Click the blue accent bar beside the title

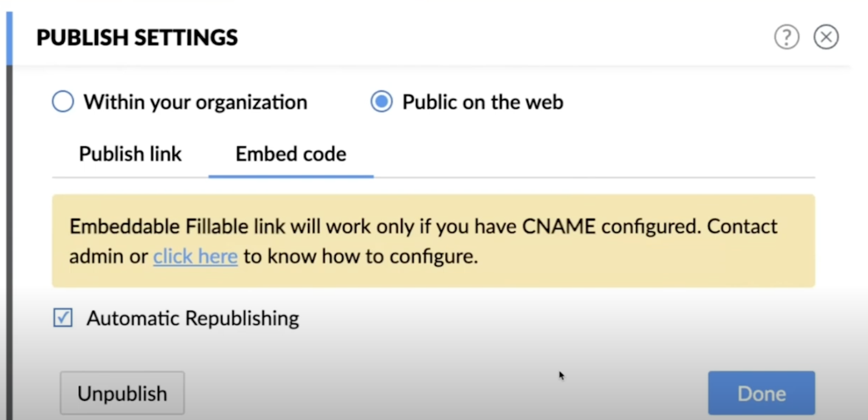9,38
